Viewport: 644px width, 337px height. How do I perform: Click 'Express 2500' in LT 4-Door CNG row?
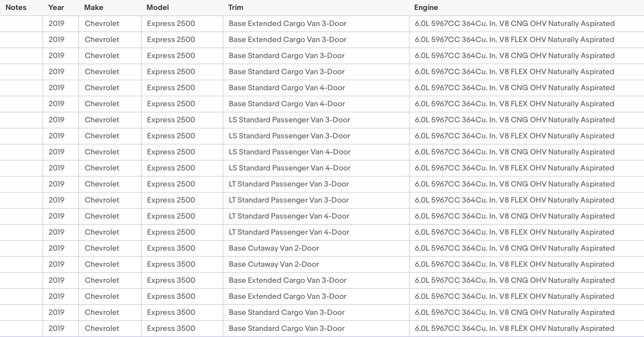171,216
